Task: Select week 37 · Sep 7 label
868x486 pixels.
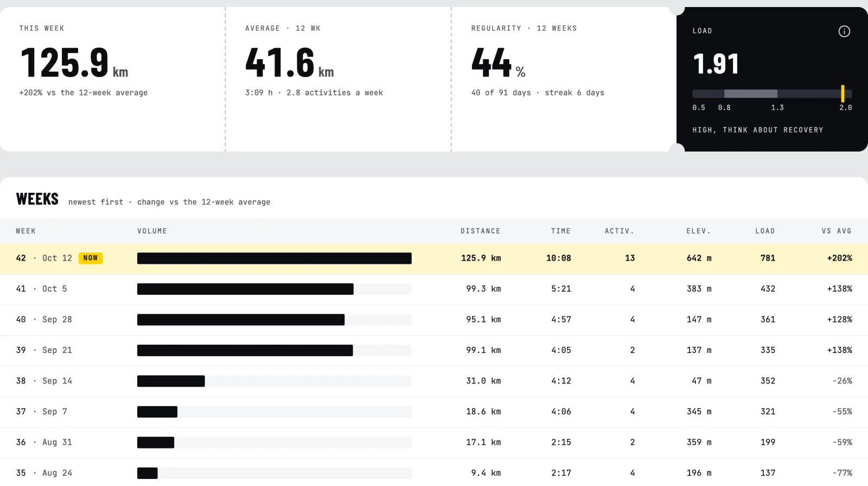Action: (41, 412)
